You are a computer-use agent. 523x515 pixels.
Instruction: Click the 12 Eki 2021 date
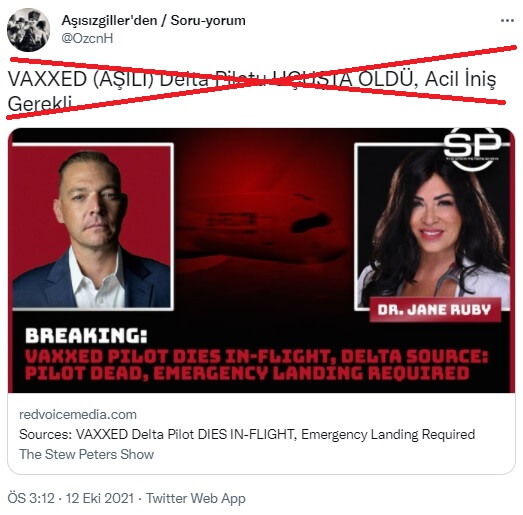100,498
